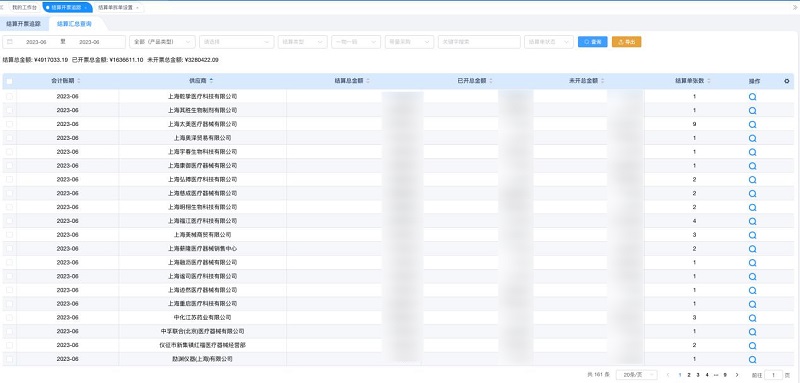This screenshot has height=383, width=800.
Task: Open the 20条/页 page size dropdown
Action: pos(636,375)
